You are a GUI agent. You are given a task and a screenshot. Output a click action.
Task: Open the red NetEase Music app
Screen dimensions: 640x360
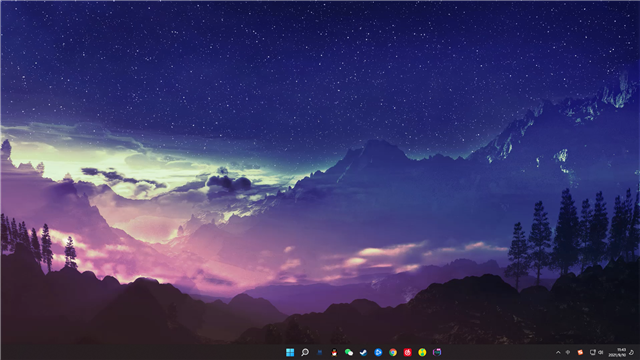[x=407, y=352]
